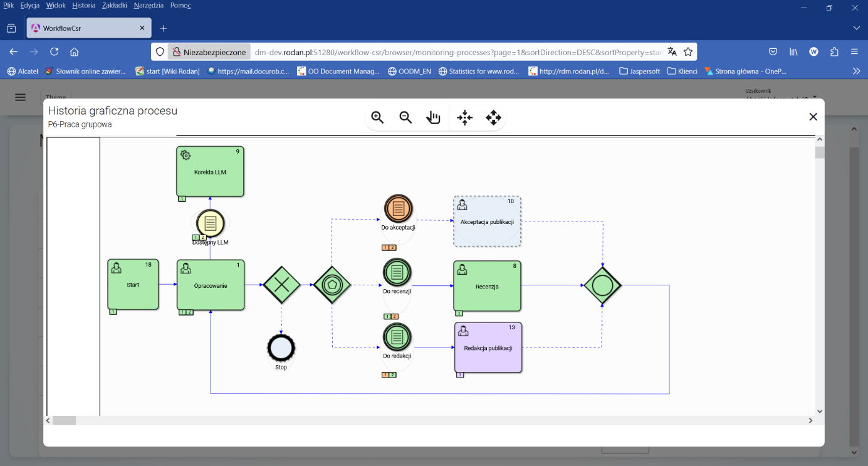Click the hamburger menu icon
Viewport: 868px width, 466px height.
[x=19, y=97]
